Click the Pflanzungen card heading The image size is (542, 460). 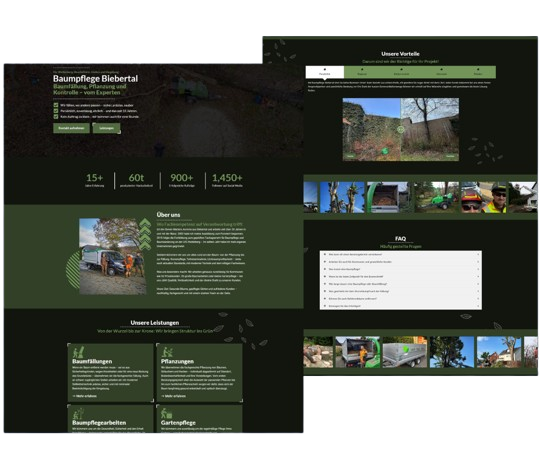pyautogui.click(x=177, y=362)
